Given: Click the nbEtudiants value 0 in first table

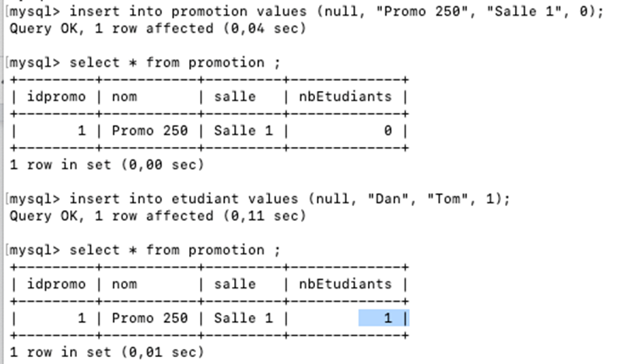Looking at the screenshot, I should (387, 131).
